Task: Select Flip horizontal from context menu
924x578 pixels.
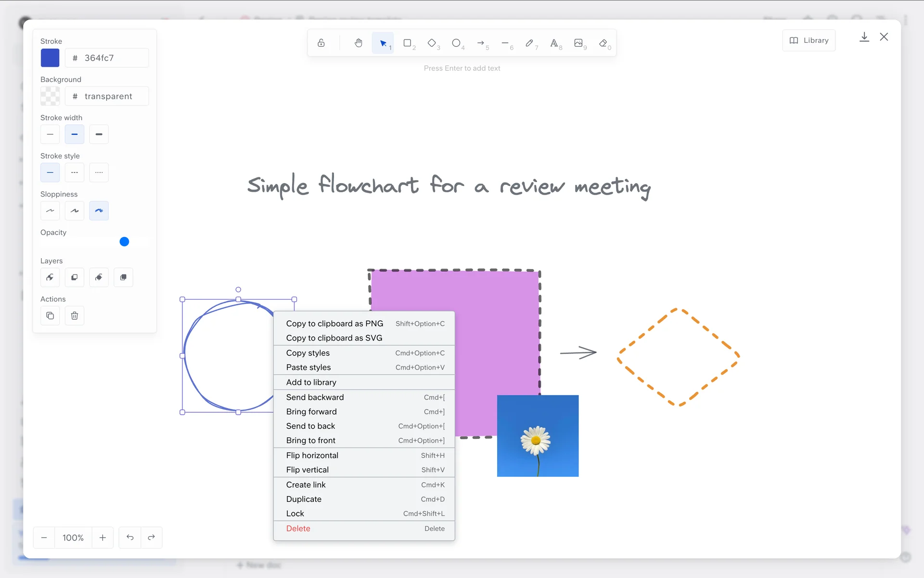Action: coord(312,455)
